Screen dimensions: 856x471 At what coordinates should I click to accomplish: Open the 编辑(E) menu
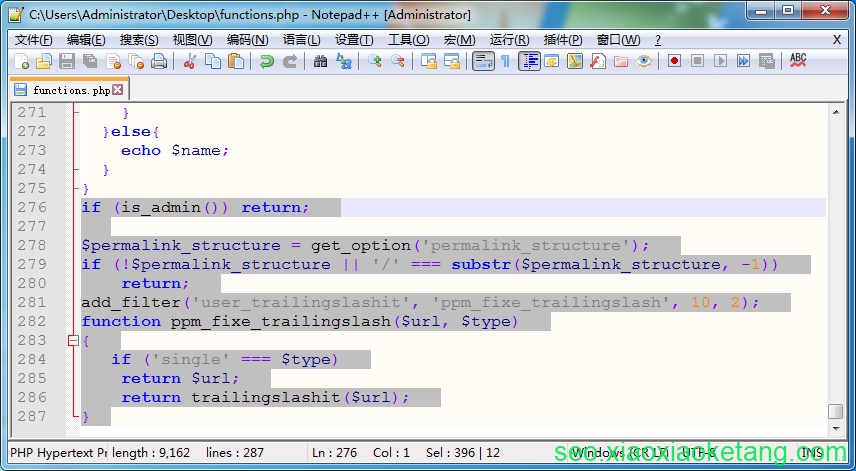click(86, 40)
